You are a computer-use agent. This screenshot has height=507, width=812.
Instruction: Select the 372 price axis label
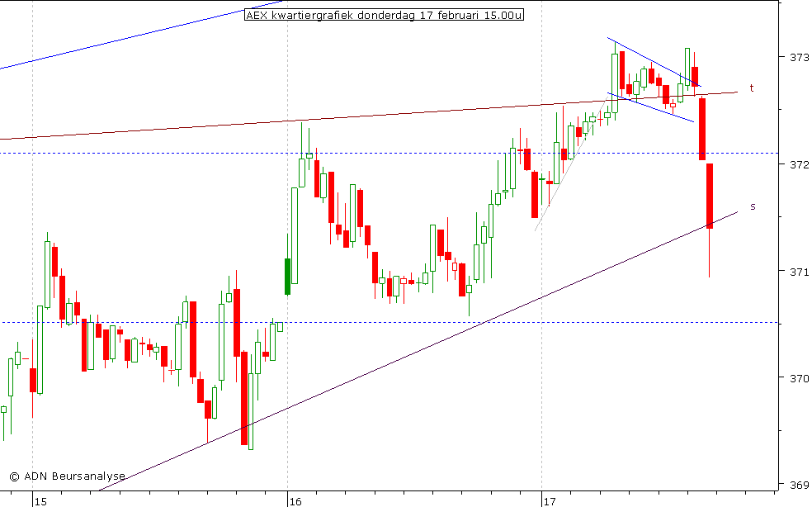799,164
